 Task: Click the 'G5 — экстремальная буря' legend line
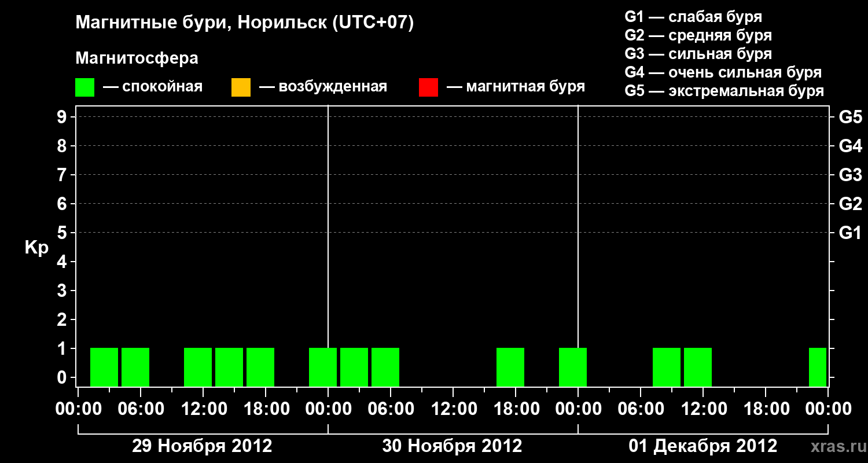pyautogui.click(x=724, y=91)
